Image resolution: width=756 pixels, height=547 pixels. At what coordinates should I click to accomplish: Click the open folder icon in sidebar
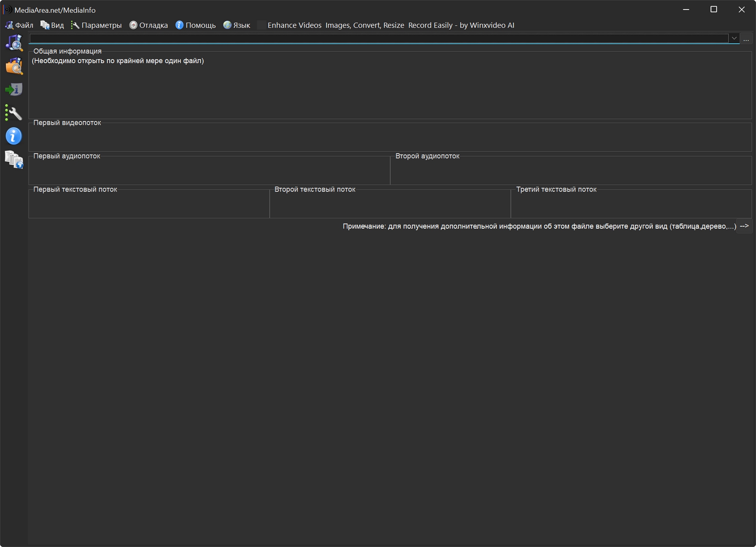[x=14, y=66]
